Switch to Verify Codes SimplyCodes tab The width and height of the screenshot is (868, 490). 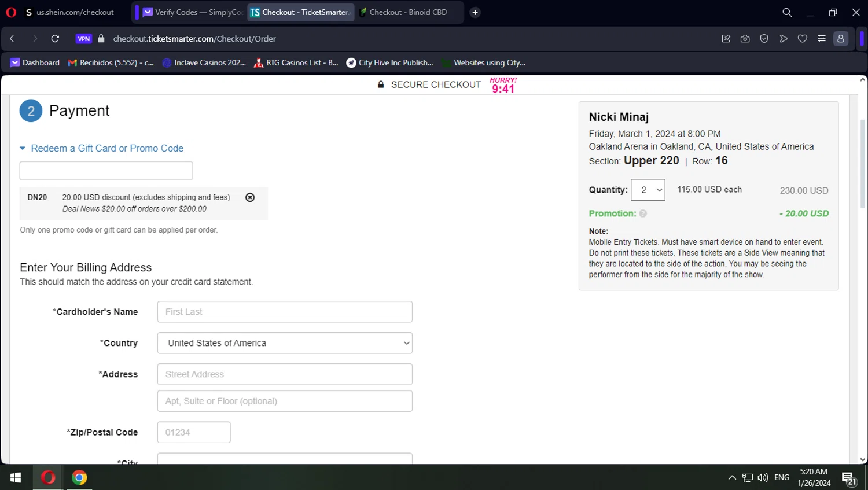[x=193, y=12]
